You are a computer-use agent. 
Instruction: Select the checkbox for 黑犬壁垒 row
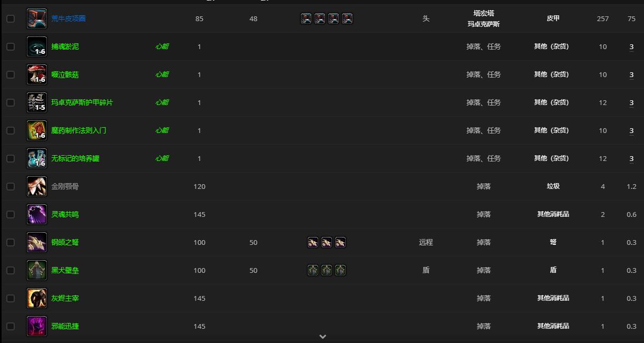pos(11,270)
